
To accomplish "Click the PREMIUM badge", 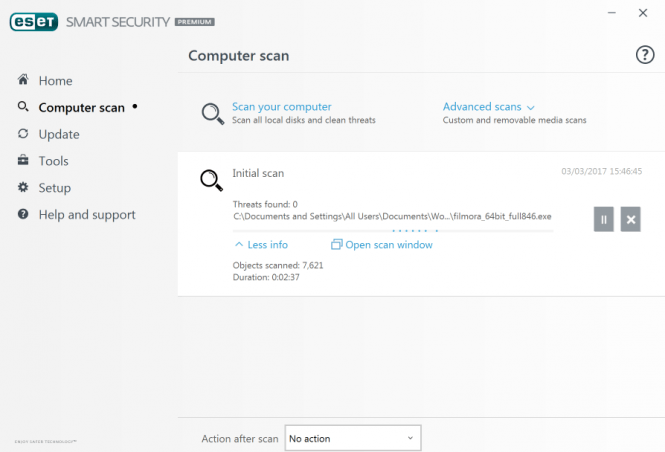I will (x=195, y=22).
